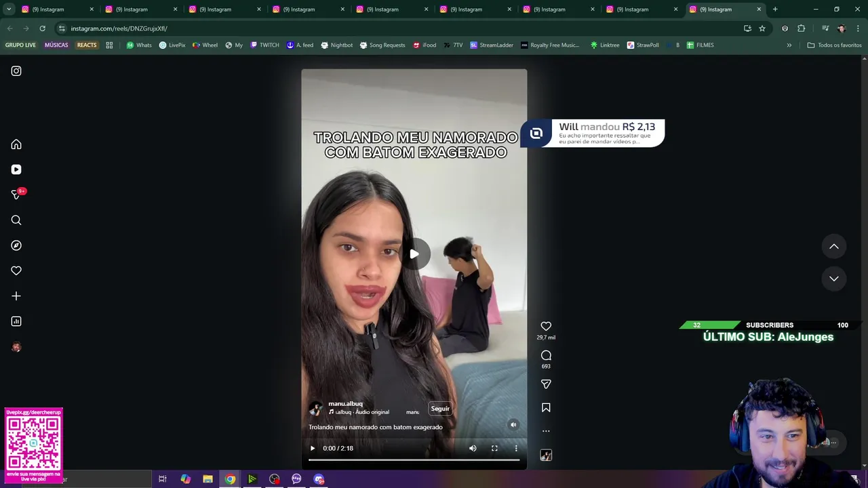Open Messages with 9+ badge
Screen dimensions: 868x488
pos(17,195)
